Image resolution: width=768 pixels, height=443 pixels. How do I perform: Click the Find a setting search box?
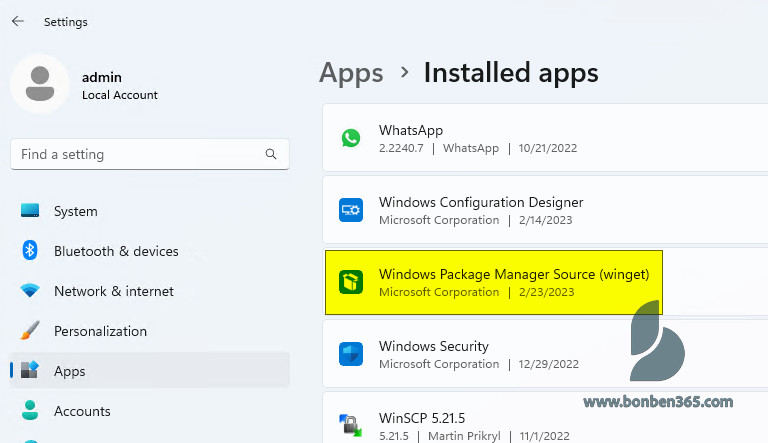(x=150, y=154)
